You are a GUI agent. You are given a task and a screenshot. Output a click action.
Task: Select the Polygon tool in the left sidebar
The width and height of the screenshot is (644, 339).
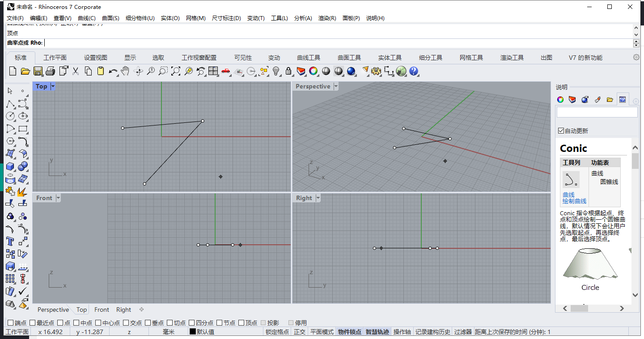(x=10, y=142)
